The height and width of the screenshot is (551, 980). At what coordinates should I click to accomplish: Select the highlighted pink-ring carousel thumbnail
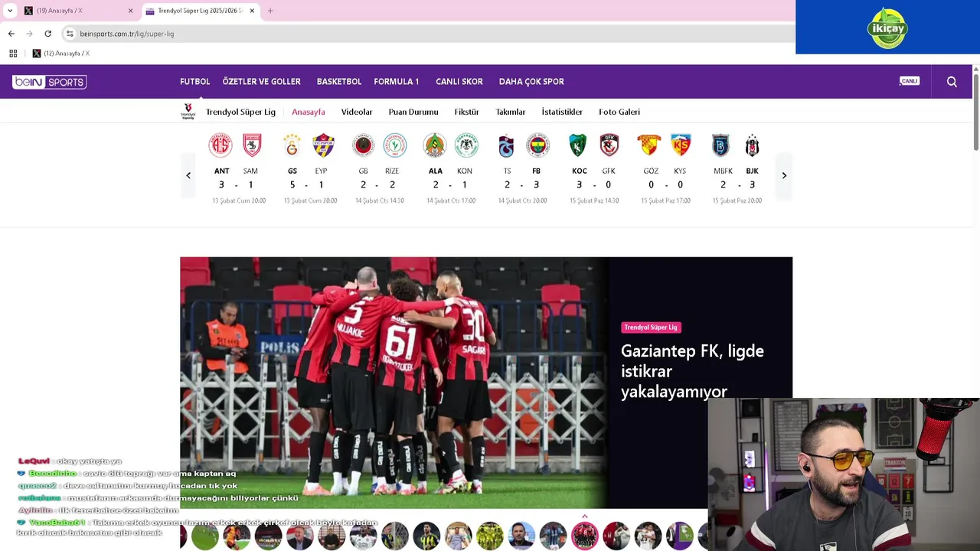(x=585, y=536)
